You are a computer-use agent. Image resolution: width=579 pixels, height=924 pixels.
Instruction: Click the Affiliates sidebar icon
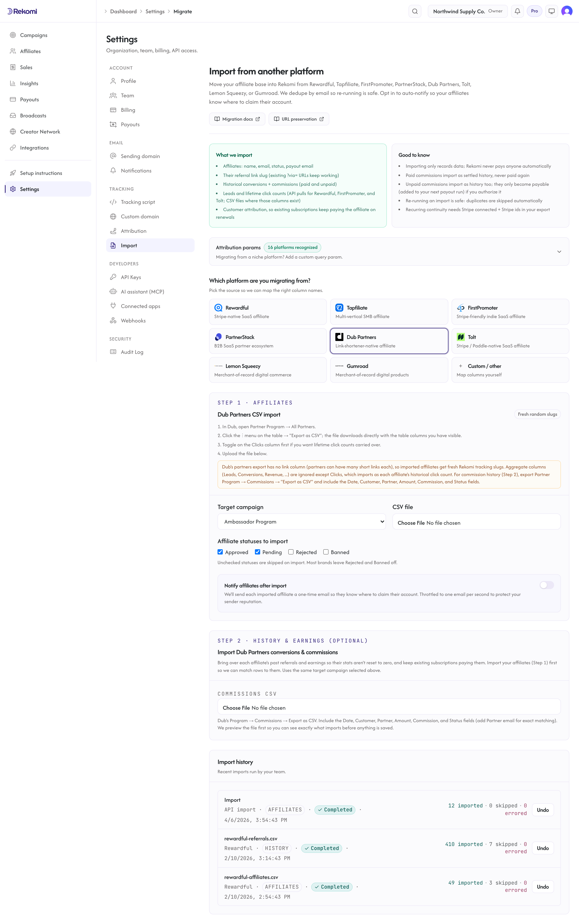tap(13, 51)
